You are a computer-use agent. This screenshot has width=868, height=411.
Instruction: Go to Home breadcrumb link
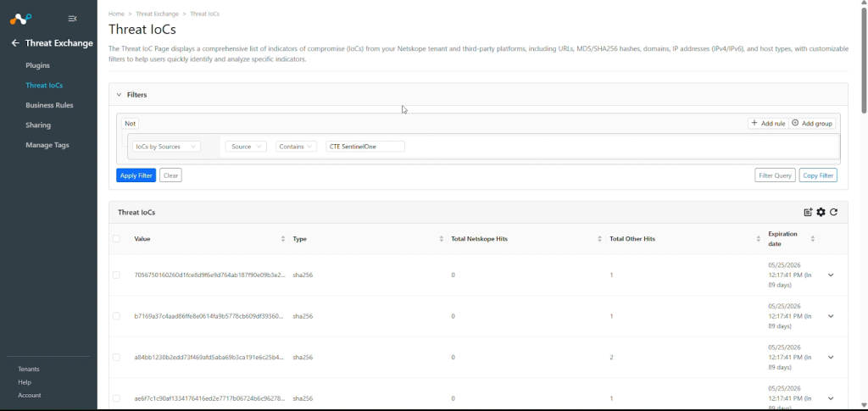116,14
